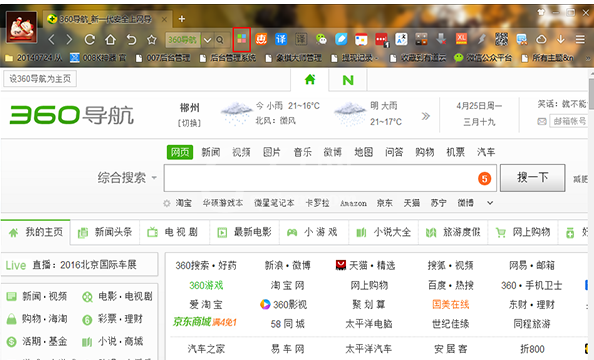This screenshot has width=594, height=360.
Task: Open the 微信公众平台 bookmark
Action: pyautogui.click(x=483, y=58)
